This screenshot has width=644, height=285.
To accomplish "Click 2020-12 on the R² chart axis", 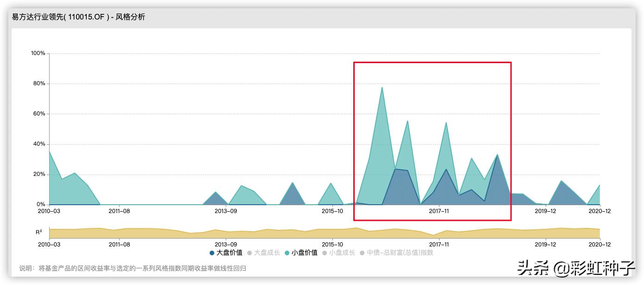I will [600, 244].
